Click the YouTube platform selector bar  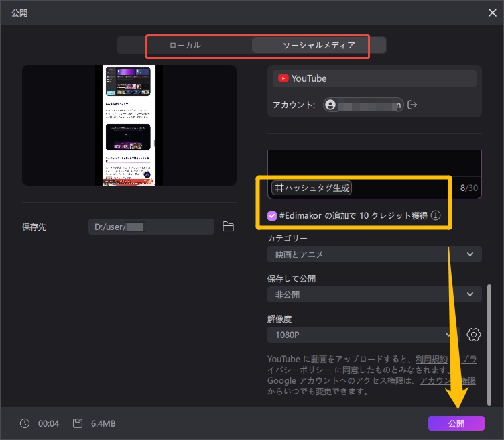pos(375,78)
